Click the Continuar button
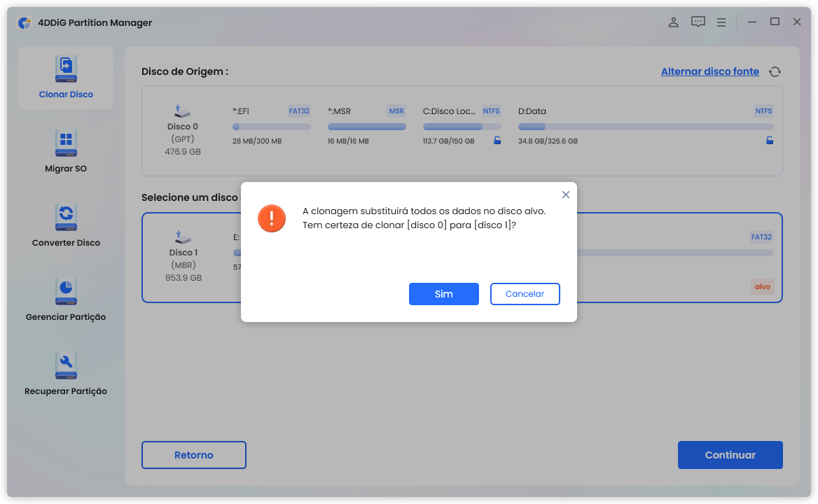Viewport: 818px width, 504px height. pos(730,455)
